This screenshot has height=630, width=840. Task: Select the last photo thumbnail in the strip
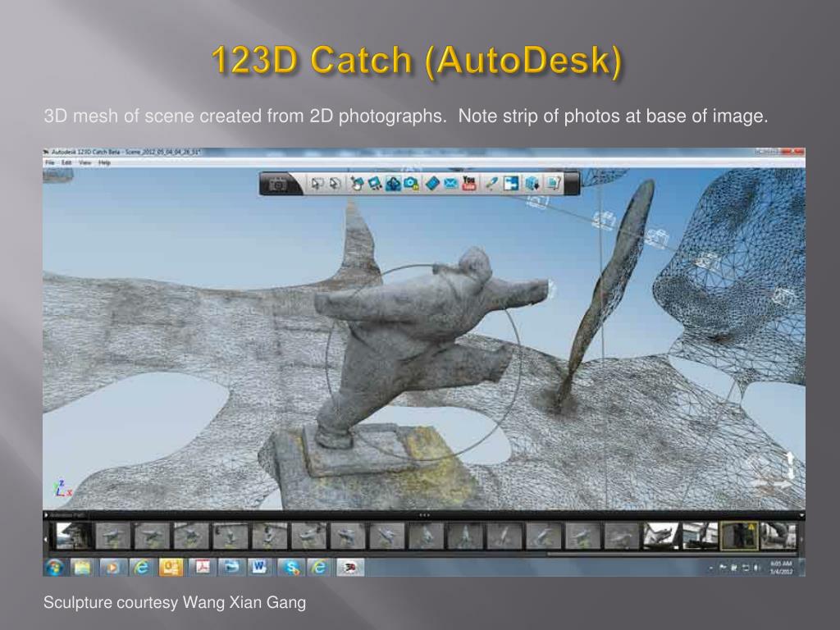778,536
